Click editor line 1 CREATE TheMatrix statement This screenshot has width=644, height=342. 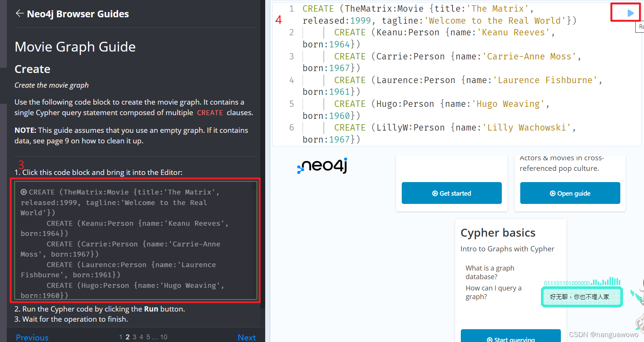(439, 15)
